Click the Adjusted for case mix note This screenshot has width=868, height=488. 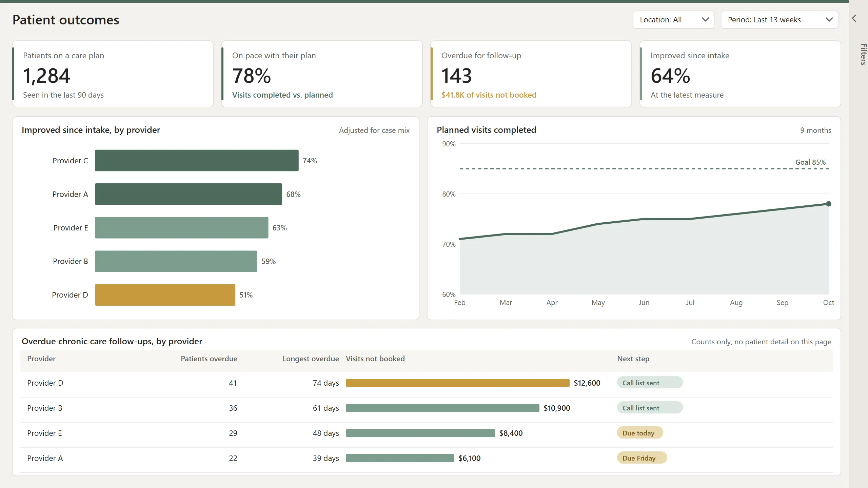[374, 130]
